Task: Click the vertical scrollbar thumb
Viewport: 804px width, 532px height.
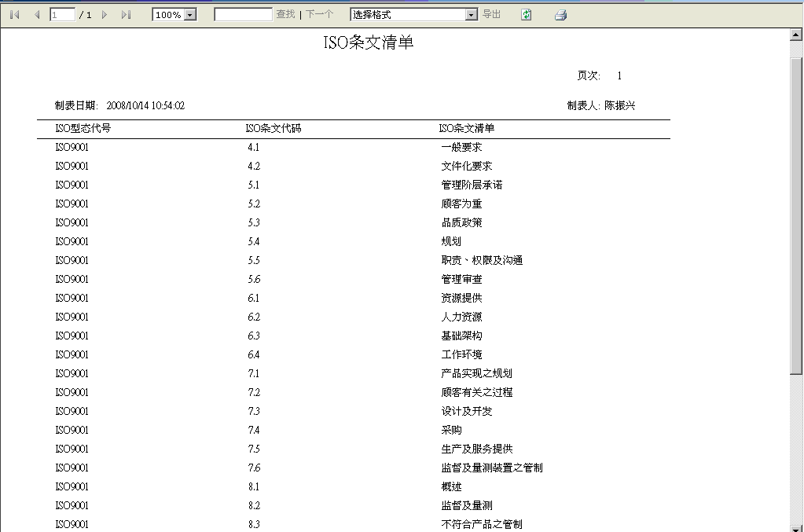Action: tap(796, 212)
